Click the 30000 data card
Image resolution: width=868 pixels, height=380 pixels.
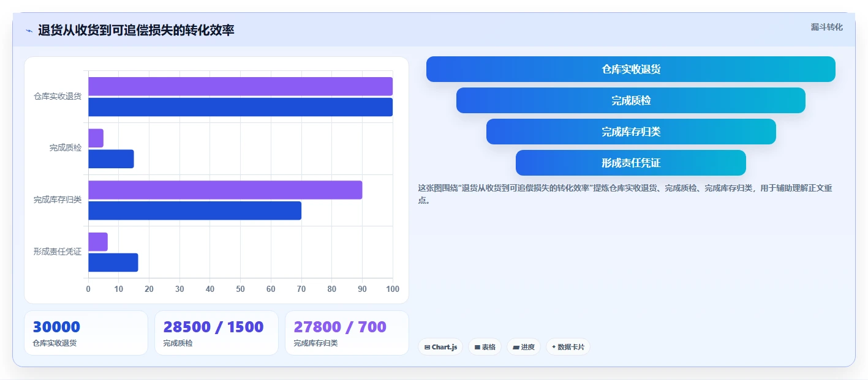pyautogui.click(x=86, y=333)
